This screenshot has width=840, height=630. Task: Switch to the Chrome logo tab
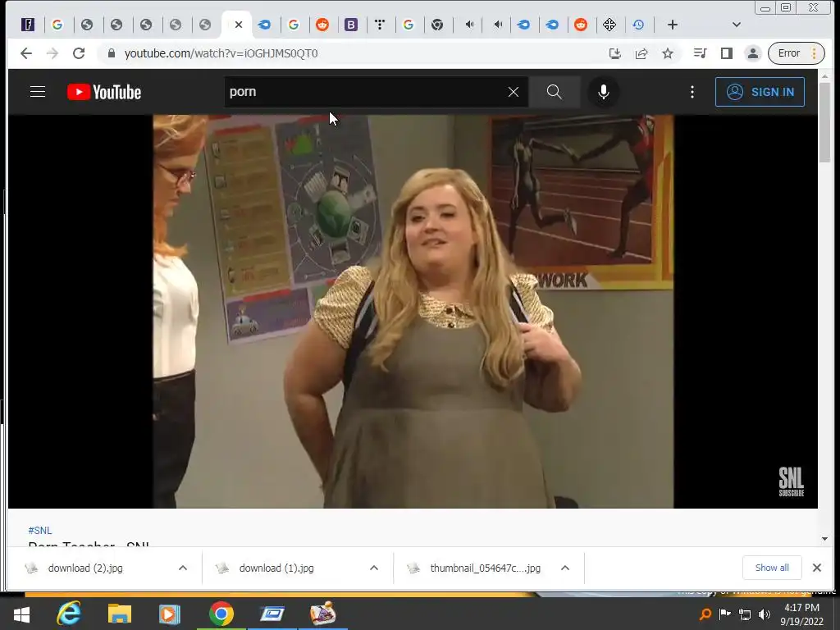click(437, 25)
